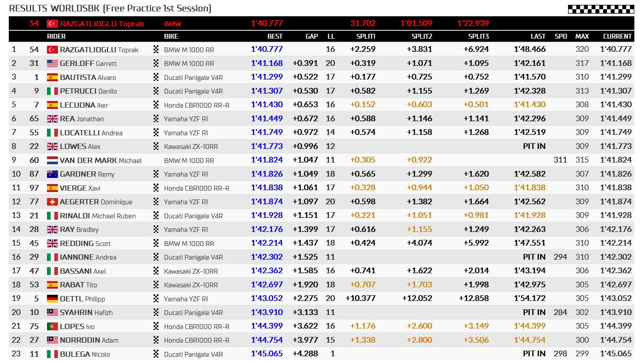644x362 pixels.
Task: Select "PIT IN" status in BULEGA's row
Action: point(534,354)
